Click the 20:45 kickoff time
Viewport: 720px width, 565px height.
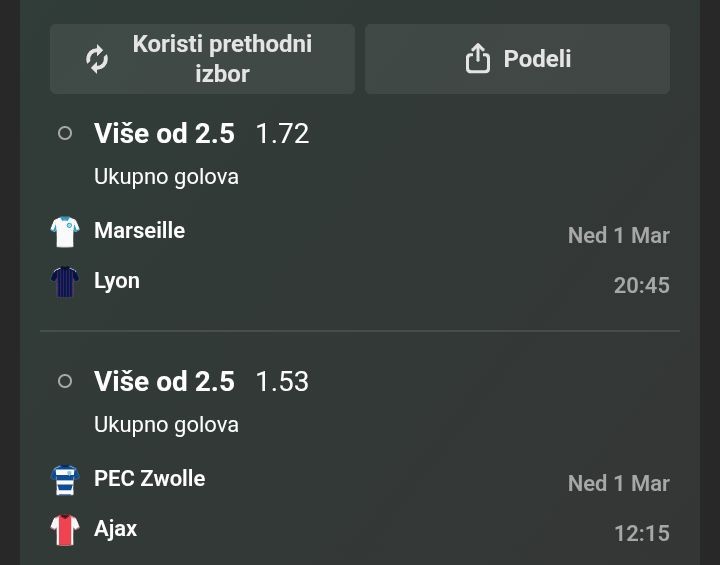pyautogui.click(x=641, y=285)
